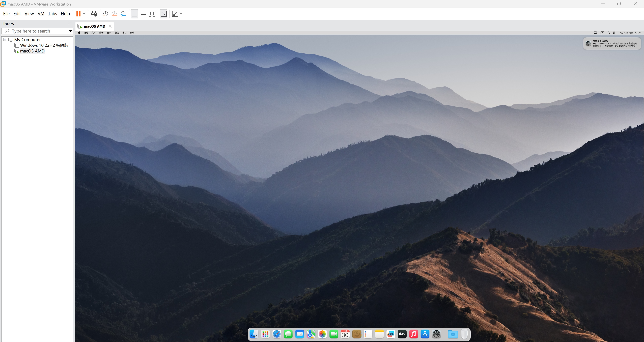Open the stretch guest dropdown arrow

coord(181,14)
